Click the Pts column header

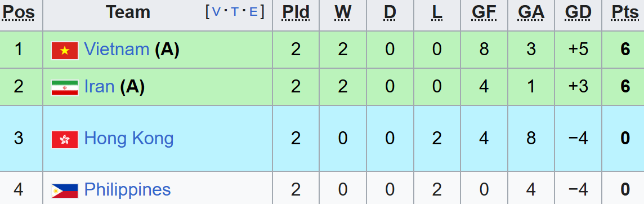(625, 13)
